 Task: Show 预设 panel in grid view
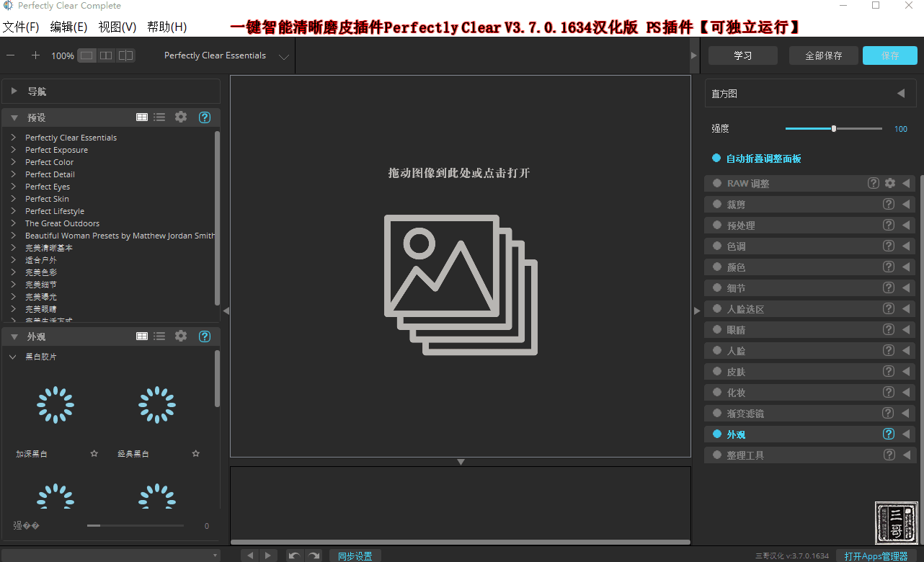142,117
